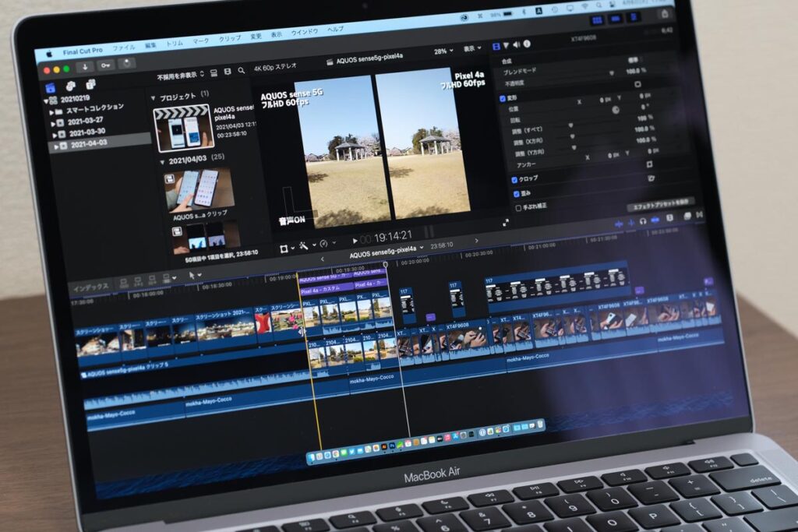Image resolution: width=798 pixels, height=532 pixels.
Task: Click the 調整 (Y方向) slider handle
Action: 574,148
